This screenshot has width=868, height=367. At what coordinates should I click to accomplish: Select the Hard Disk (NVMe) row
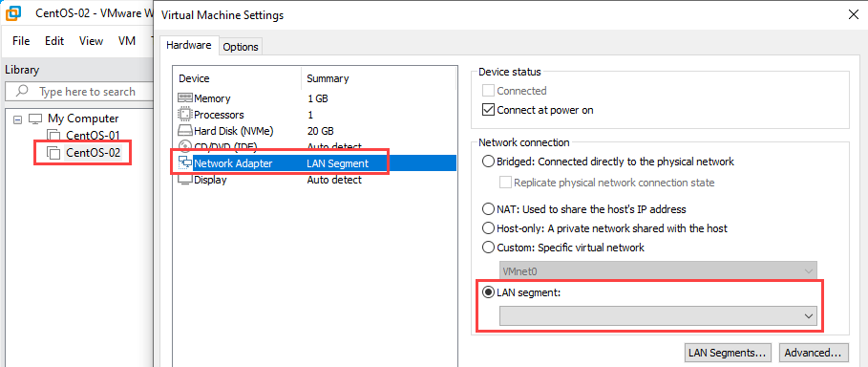[314, 131]
